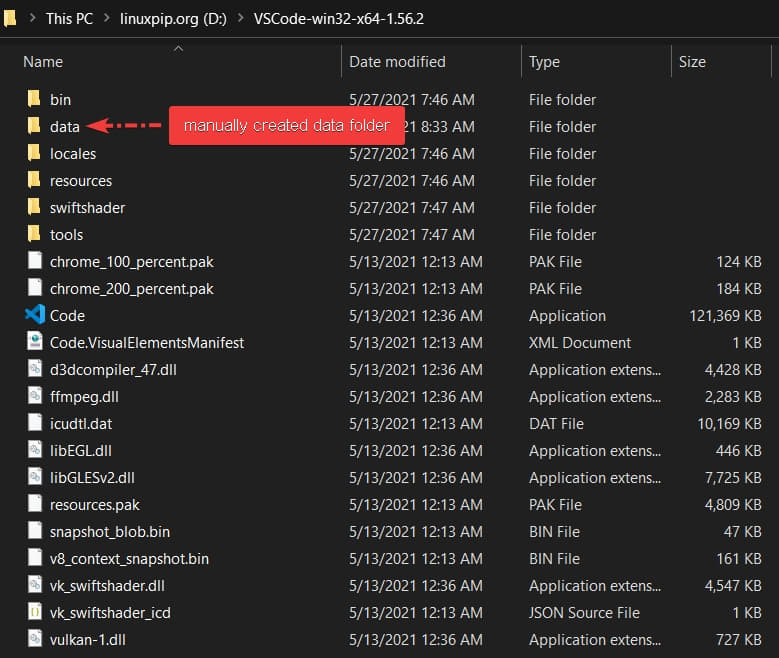Click the 5/27/2021 8:33 AM date cell
The width and height of the screenshot is (779, 658).
click(x=440, y=126)
